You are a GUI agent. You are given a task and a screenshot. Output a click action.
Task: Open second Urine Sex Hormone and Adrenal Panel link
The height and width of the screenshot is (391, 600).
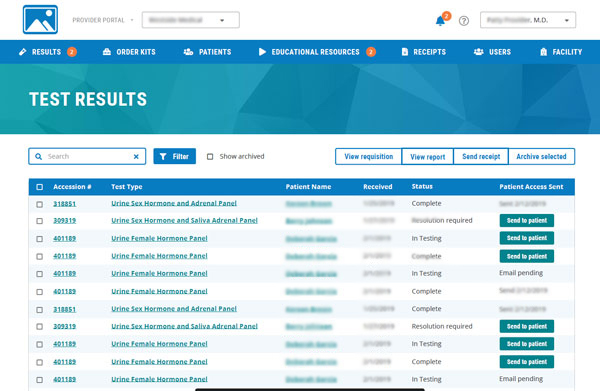[x=174, y=309]
